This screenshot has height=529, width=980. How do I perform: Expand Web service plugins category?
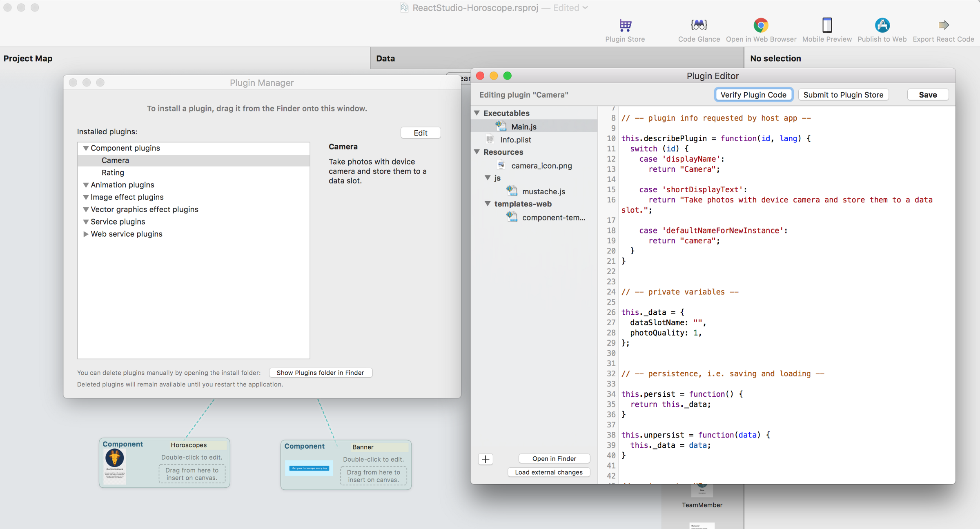click(86, 234)
